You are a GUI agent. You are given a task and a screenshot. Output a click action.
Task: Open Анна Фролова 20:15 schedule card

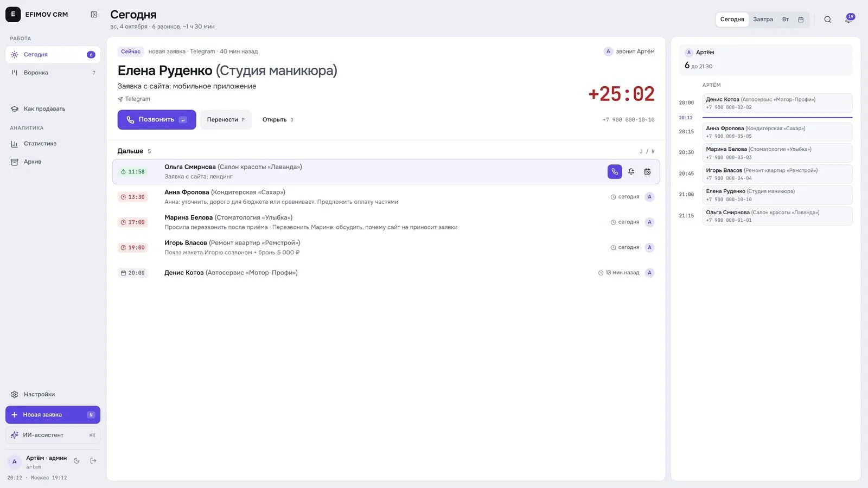tap(777, 132)
